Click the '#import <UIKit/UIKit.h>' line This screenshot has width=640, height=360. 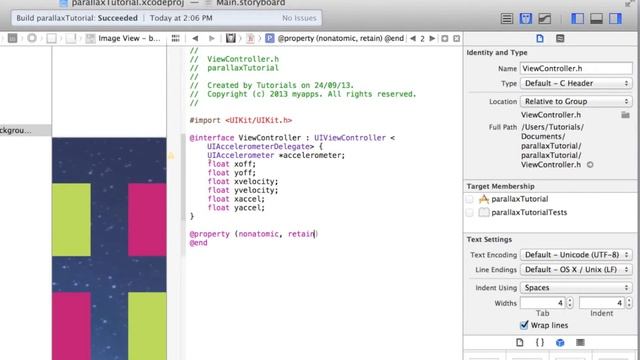[241, 120]
